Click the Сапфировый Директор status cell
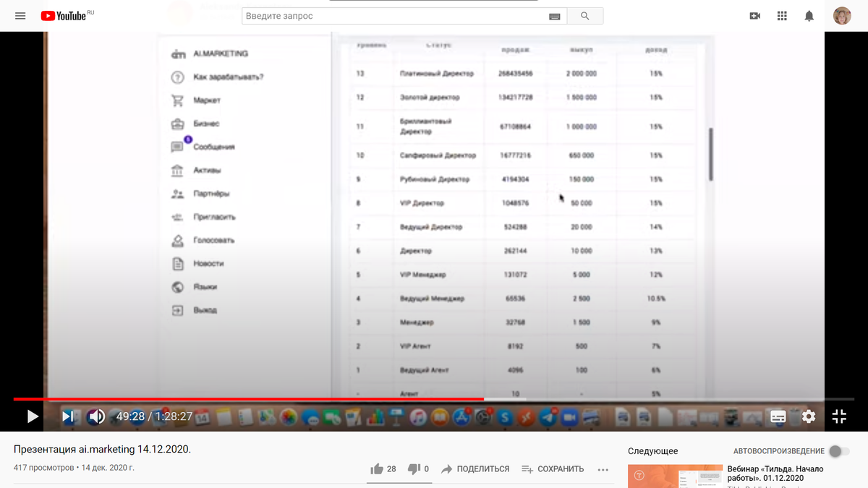This screenshot has width=868, height=488. (x=438, y=155)
